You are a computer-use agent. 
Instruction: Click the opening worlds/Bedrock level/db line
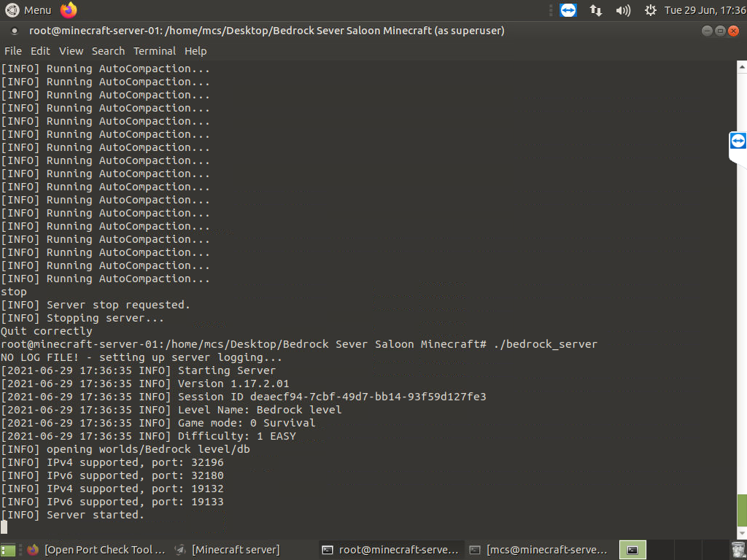[x=125, y=449]
